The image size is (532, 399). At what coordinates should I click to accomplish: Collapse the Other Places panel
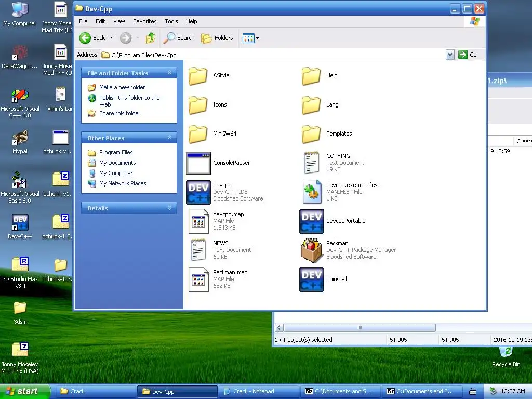coord(170,138)
